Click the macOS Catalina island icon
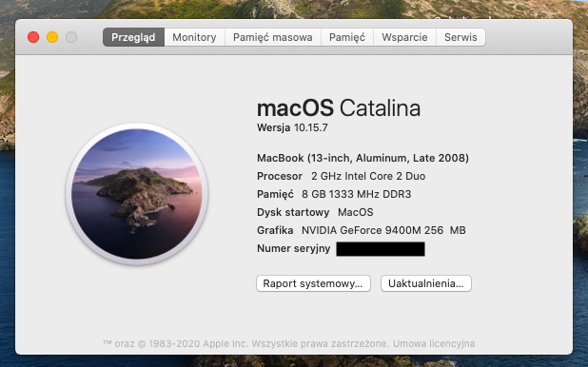Screen dimensions: 588x367 click(137, 194)
